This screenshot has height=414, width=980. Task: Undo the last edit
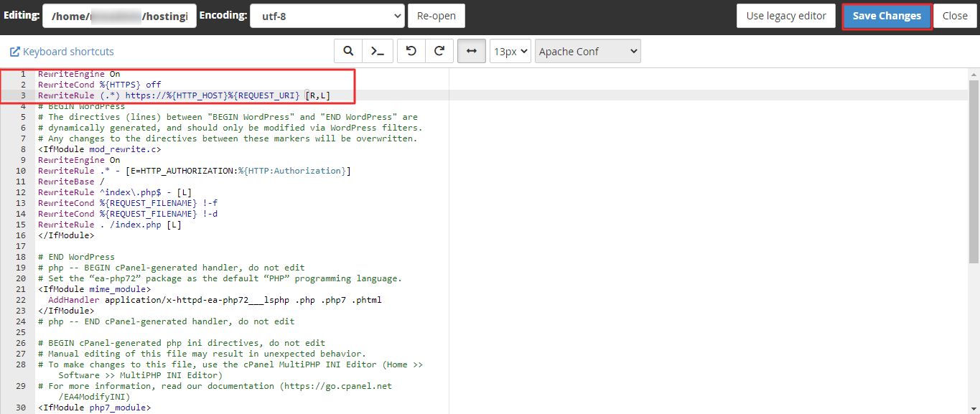point(411,51)
